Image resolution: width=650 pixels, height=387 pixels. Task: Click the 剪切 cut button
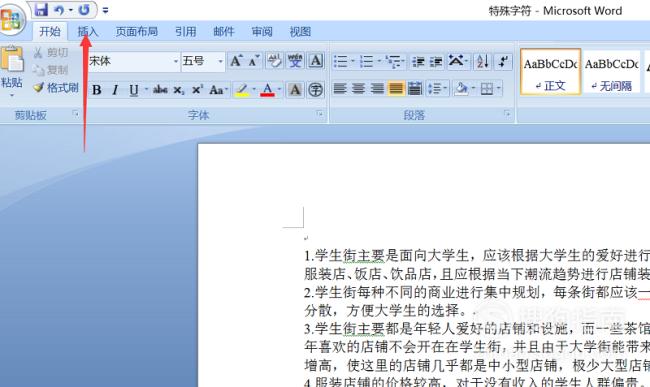click(x=51, y=52)
